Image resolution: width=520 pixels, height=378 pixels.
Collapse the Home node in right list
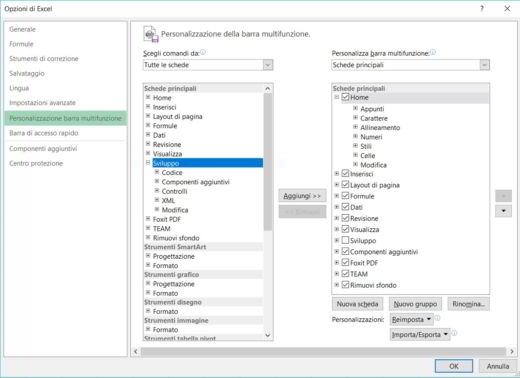337,97
